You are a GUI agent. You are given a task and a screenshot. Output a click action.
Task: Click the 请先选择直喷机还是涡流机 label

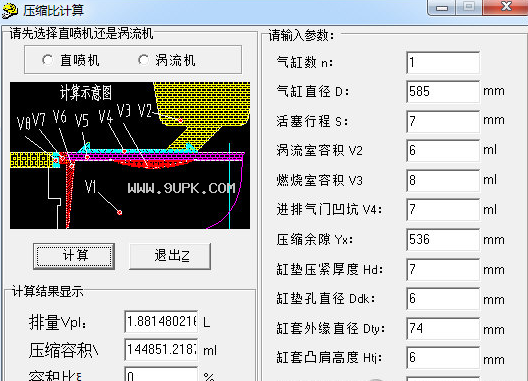(81, 33)
